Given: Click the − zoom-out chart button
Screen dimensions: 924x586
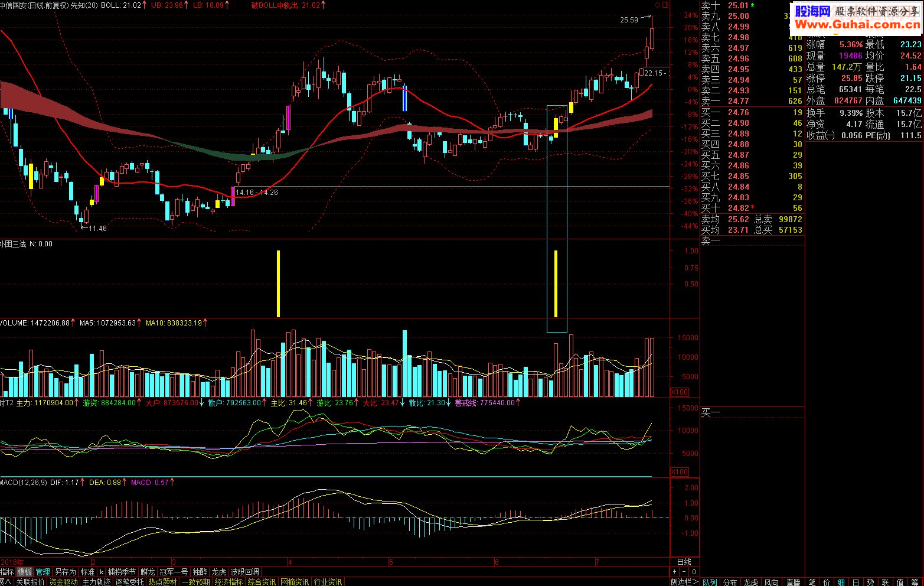Looking at the screenshot, I should 684,572.
